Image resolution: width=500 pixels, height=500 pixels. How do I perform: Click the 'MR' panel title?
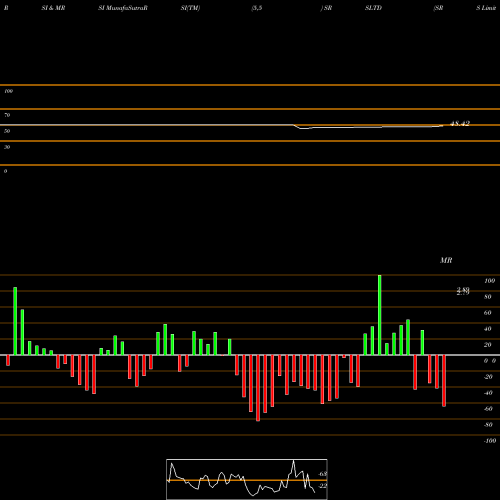coord(446,260)
